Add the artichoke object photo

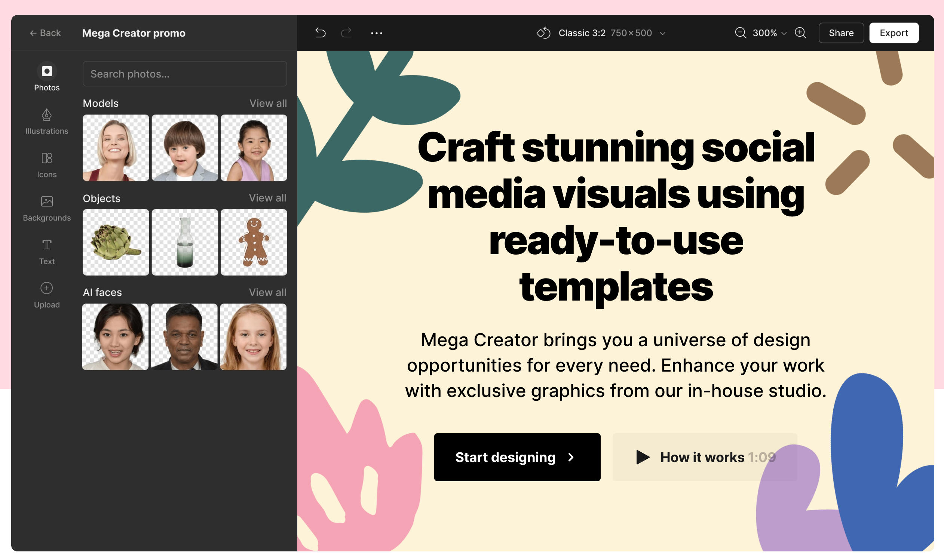pos(116,242)
